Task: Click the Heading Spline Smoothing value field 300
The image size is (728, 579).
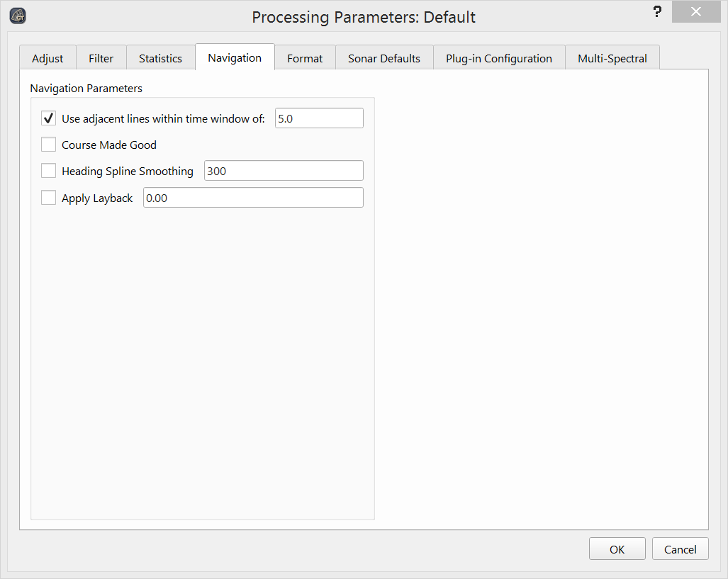Action: [284, 170]
